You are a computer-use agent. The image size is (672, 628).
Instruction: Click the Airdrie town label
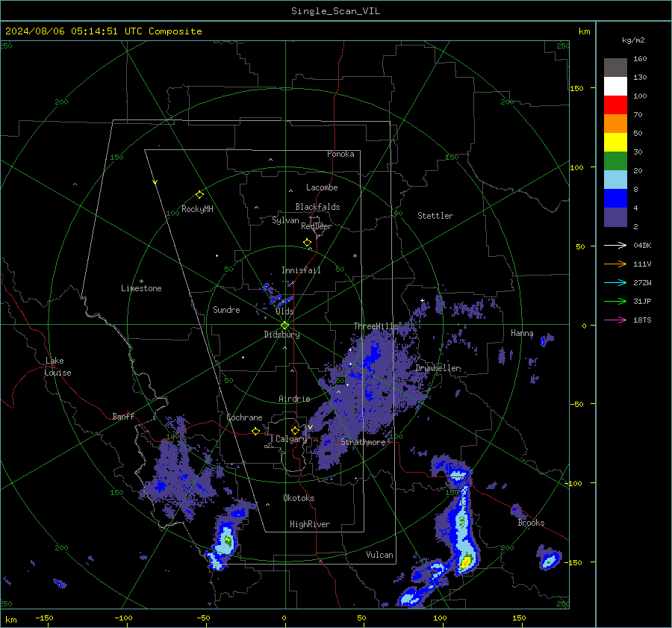pos(294,399)
